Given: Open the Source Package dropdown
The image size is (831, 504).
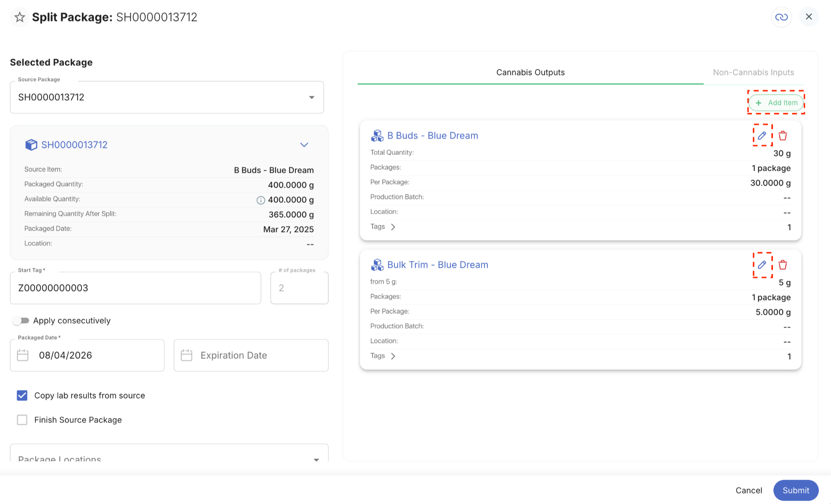Looking at the screenshot, I should point(167,97).
